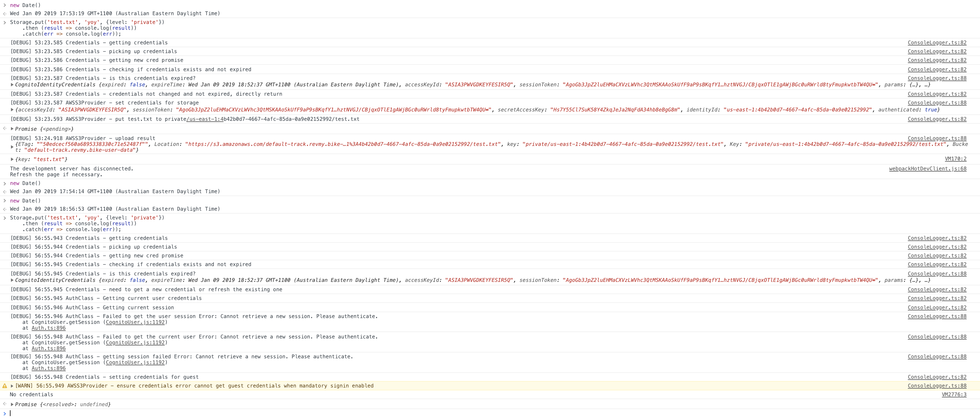
Task: Expand the pending Promise result
Action: 12,129
